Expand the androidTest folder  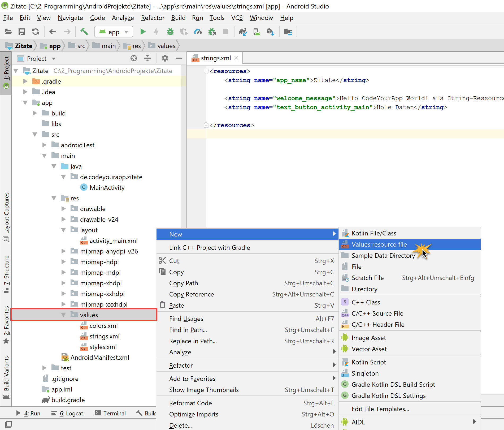(x=44, y=145)
